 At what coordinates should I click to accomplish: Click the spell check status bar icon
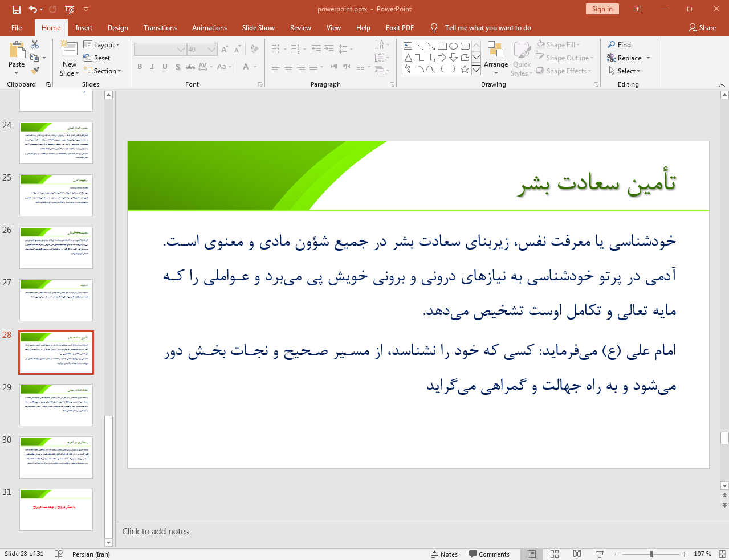pyautogui.click(x=59, y=554)
